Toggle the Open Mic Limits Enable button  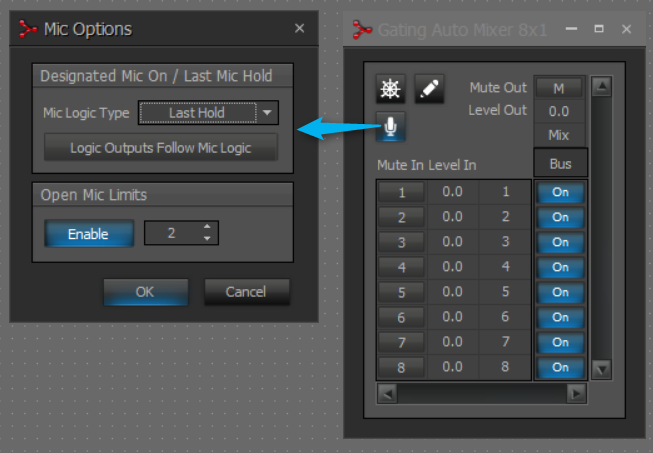[x=88, y=234]
